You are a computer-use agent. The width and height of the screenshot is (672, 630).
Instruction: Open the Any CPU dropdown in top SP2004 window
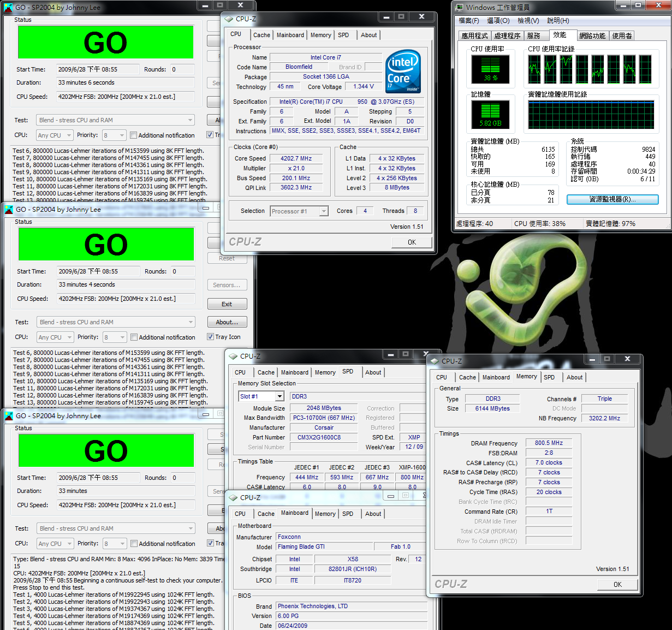tap(54, 135)
